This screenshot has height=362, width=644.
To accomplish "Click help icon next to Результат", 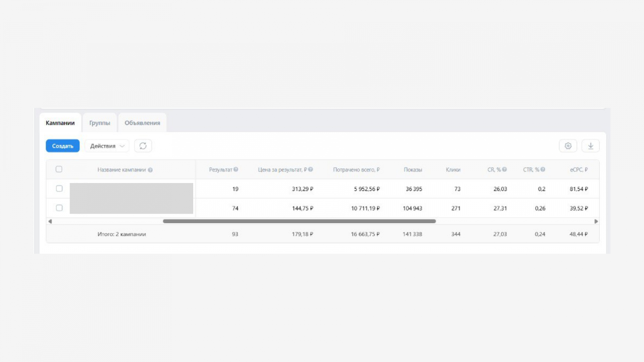I will (x=236, y=169).
